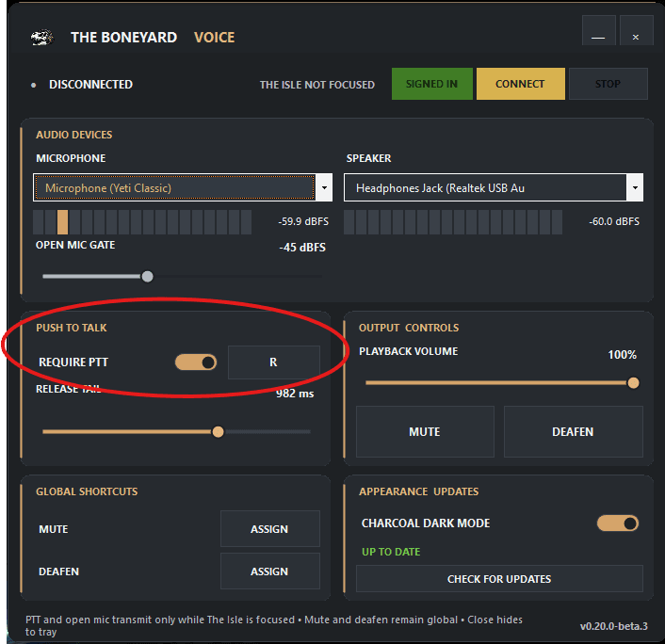Image resolution: width=665 pixels, height=644 pixels.
Task: Open the Speaker device dropdown
Action: point(494,187)
